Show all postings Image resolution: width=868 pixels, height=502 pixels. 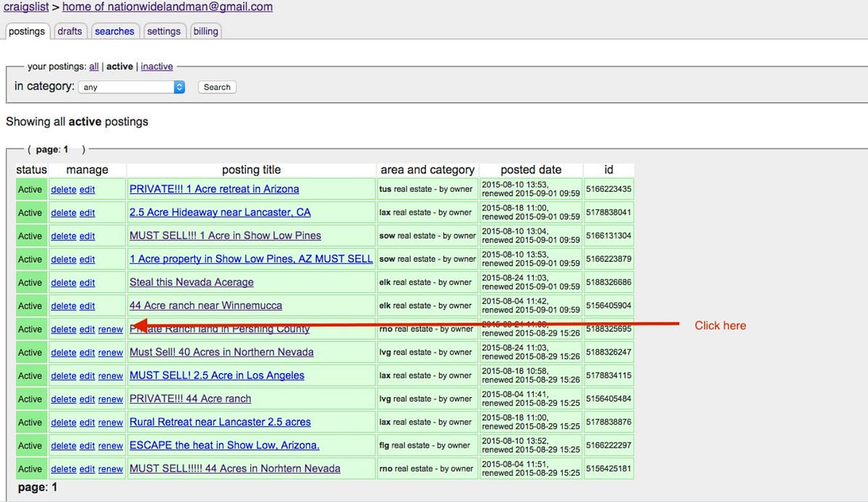[x=93, y=66]
